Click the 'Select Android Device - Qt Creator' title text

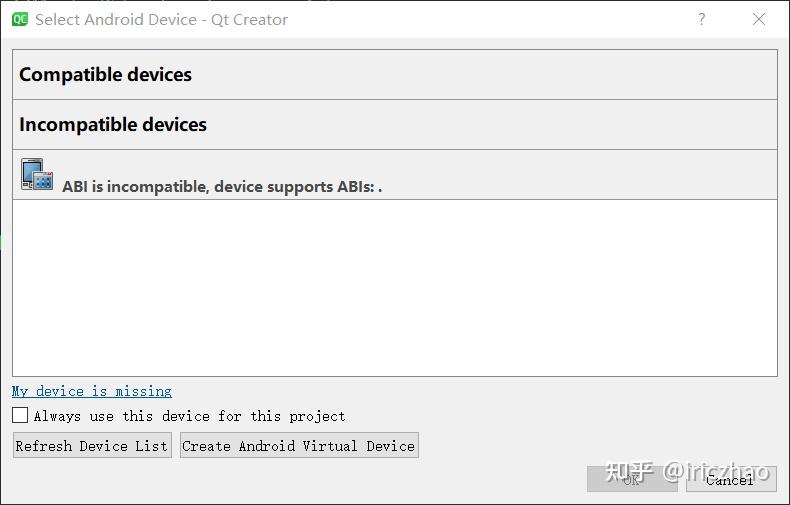click(161, 19)
